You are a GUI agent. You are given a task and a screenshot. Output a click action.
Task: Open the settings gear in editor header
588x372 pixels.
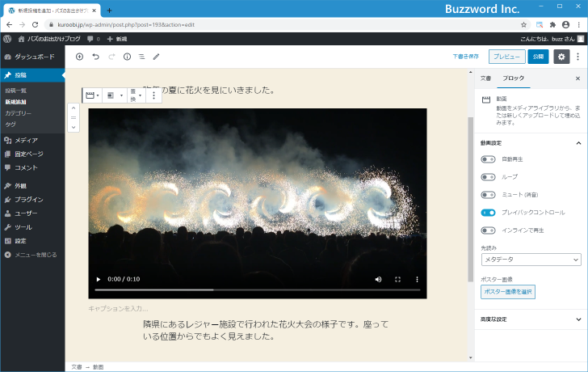coord(561,57)
